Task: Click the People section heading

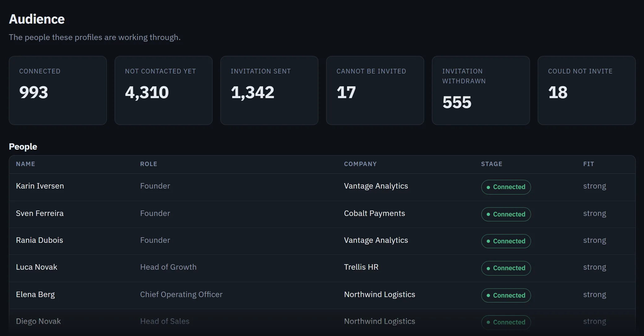Action: (23, 147)
